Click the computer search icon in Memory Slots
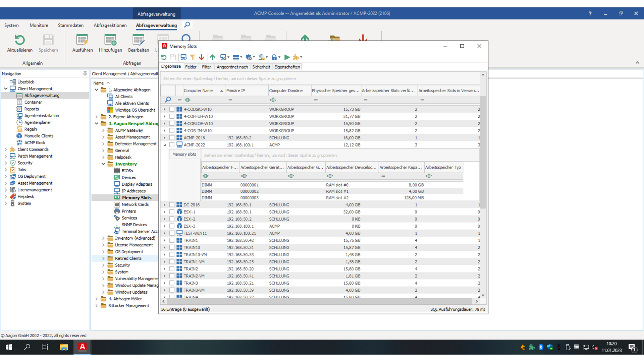 pos(183,57)
